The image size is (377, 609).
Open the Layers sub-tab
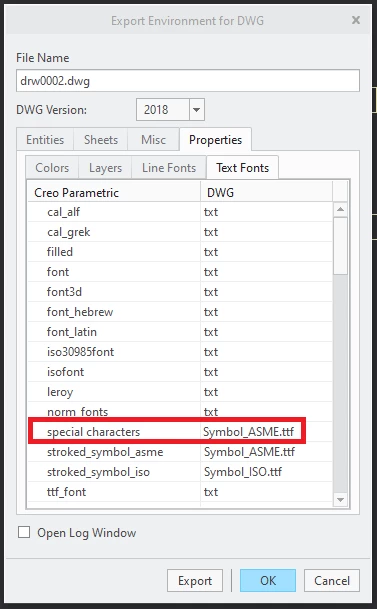tap(105, 167)
